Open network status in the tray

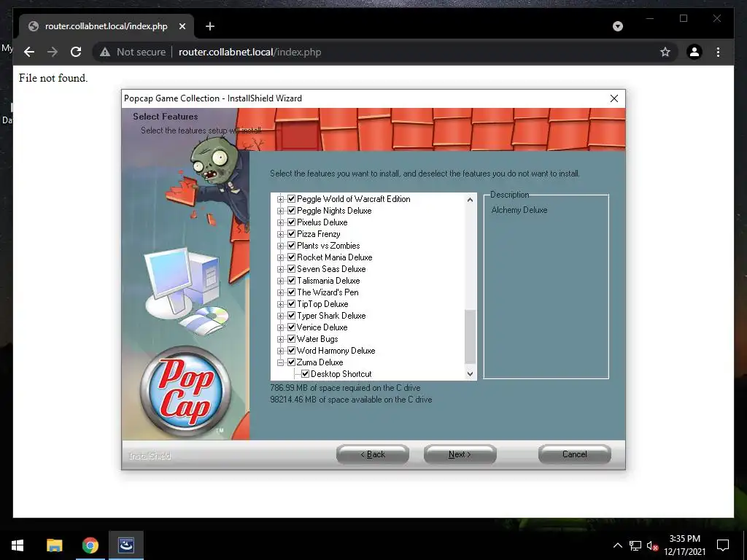pos(635,545)
